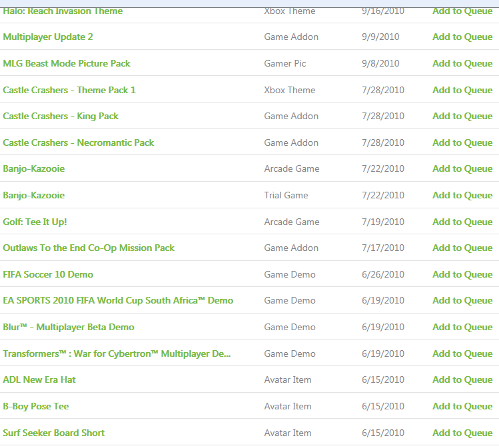The height and width of the screenshot is (448, 499).
Task: Open EA SPORTS 2010 FIFA World Cup Demo
Action: point(118,301)
